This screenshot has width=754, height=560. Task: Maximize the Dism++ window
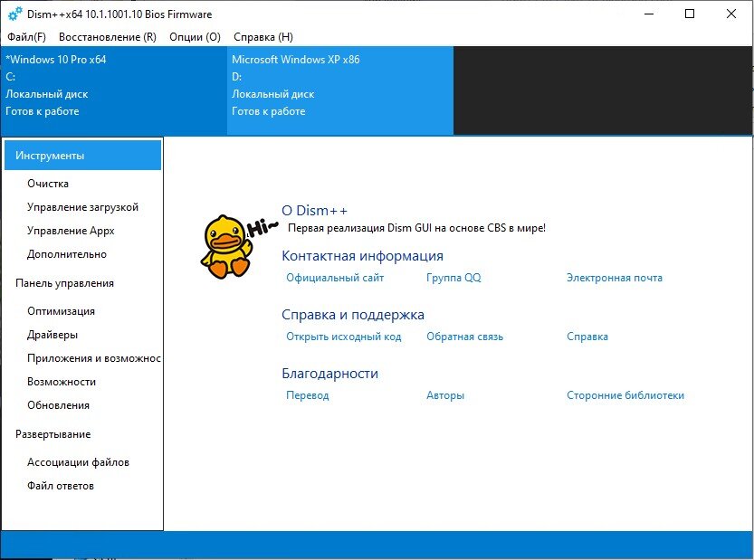(x=690, y=14)
